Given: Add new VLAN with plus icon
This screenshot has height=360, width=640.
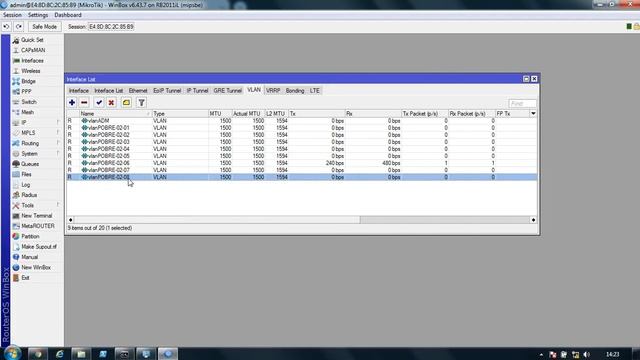Looking at the screenshot, I should coord(72,102).
